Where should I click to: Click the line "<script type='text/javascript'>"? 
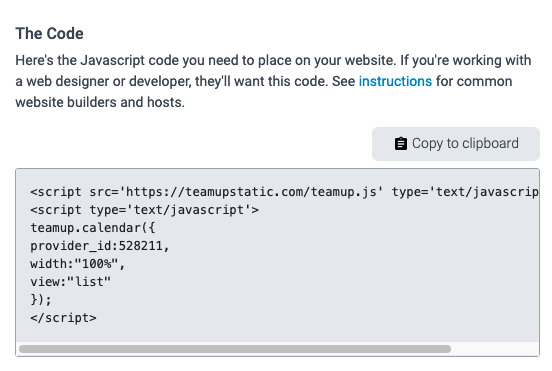pyautogui.click(x=144, y=210)
